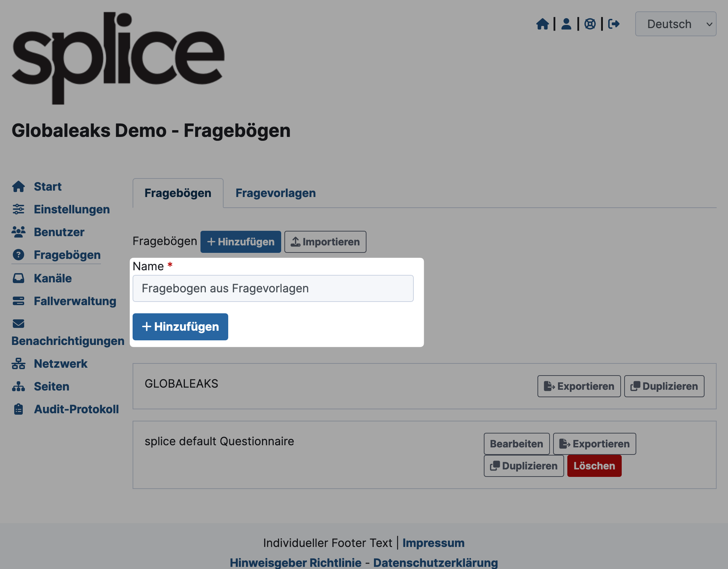
Task: Click the Audit-Protokoll clipboard icon
Action: (x=18, y=409)
